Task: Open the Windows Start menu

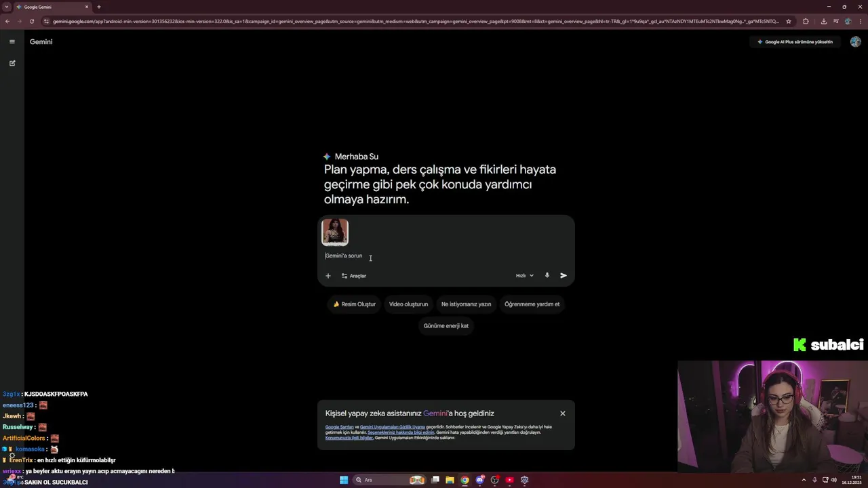Action: [x=344, y=480]
